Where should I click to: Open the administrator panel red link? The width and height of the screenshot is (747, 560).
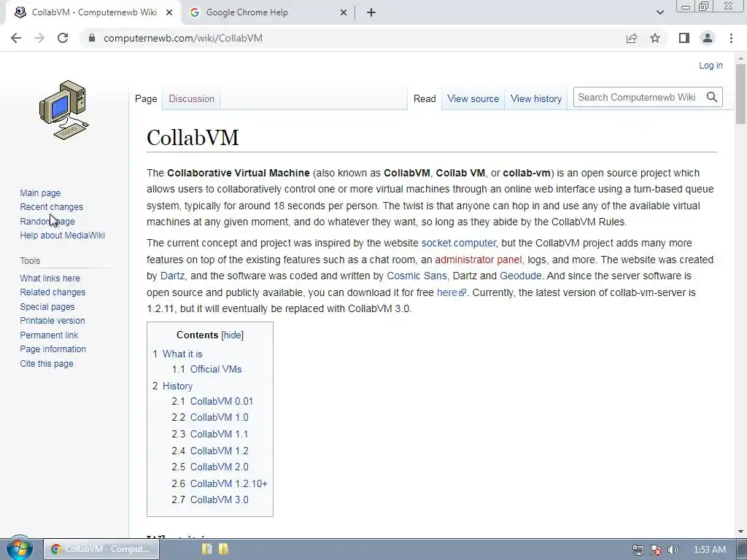479,260
